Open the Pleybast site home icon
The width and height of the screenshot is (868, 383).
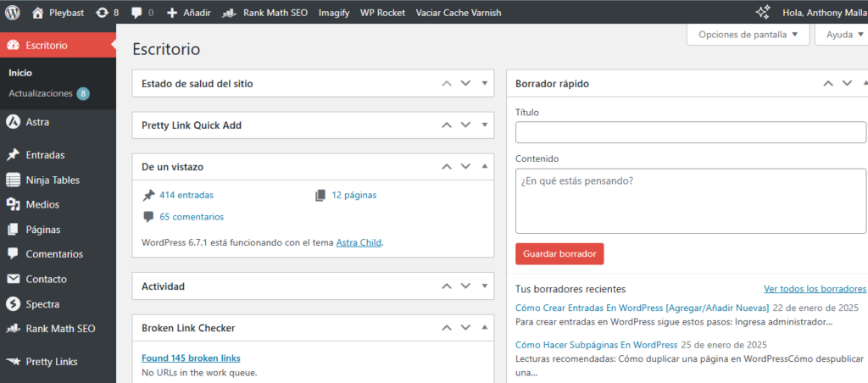[x=37, y=12]
